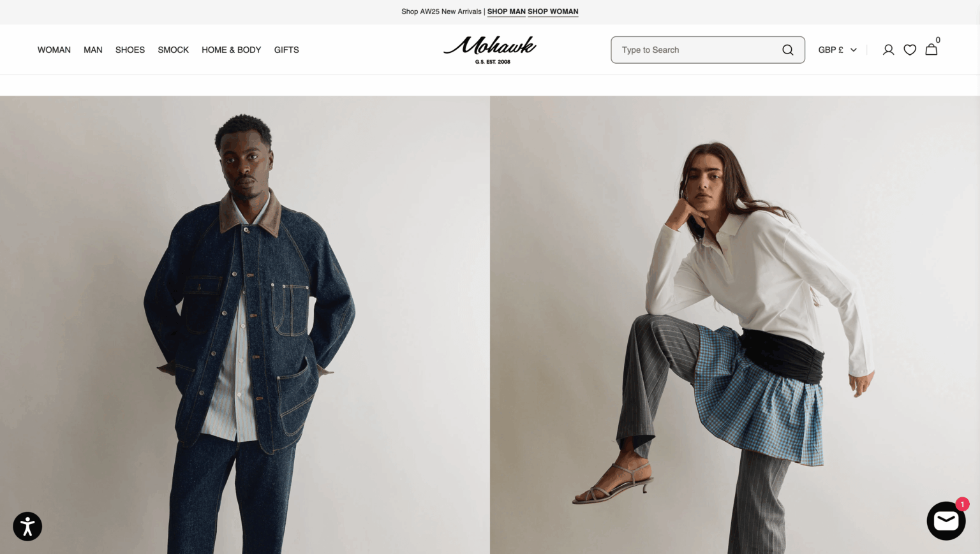Open the HOME & BODY menu
980x554 pixels.
click(232, 50)
